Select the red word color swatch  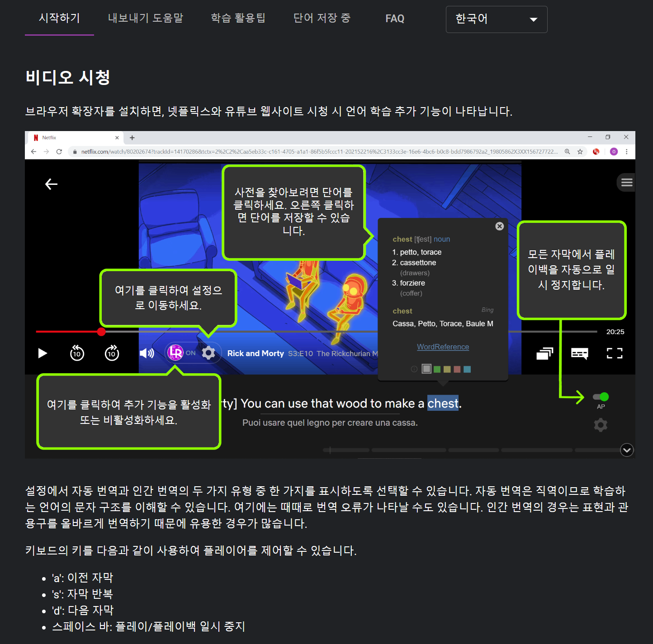[457, 369]
